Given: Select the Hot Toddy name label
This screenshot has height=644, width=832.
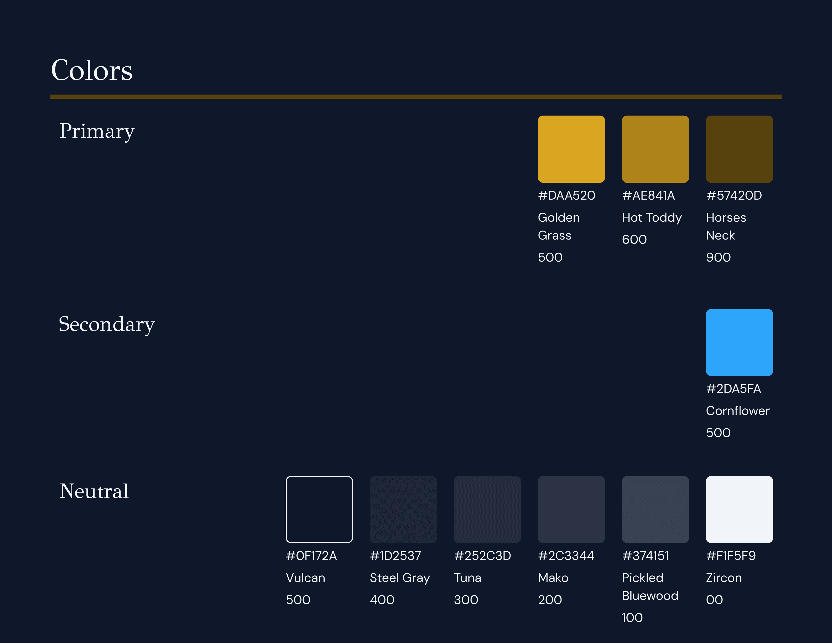Looking at the screenshot, I should tap(651, 217).
